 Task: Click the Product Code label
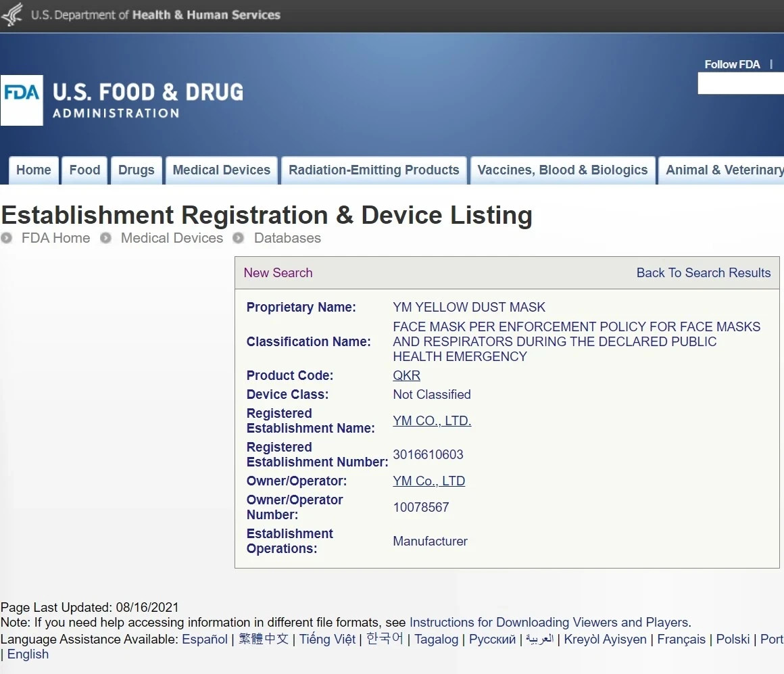290,375
